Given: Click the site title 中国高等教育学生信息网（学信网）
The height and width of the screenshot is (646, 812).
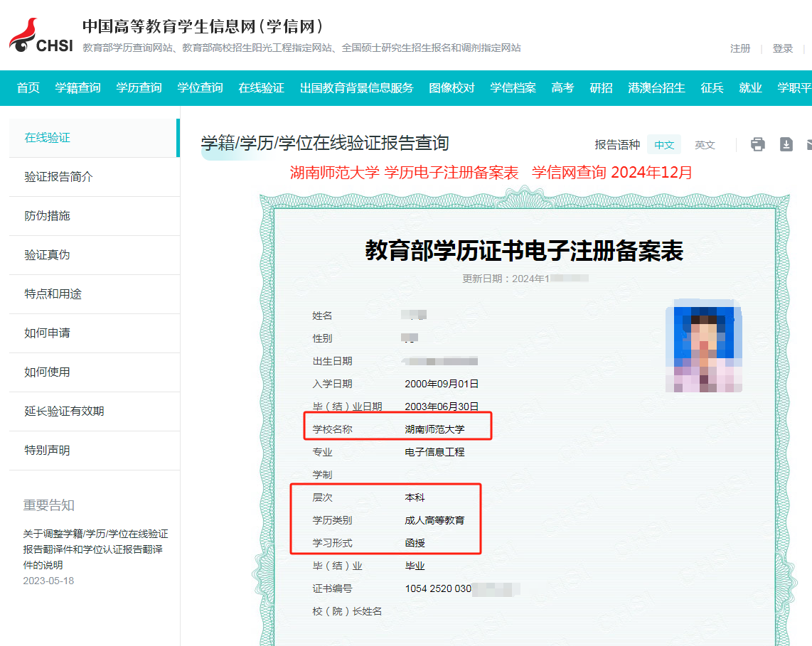Looking at the screenshot, I should tap(203, 26).
